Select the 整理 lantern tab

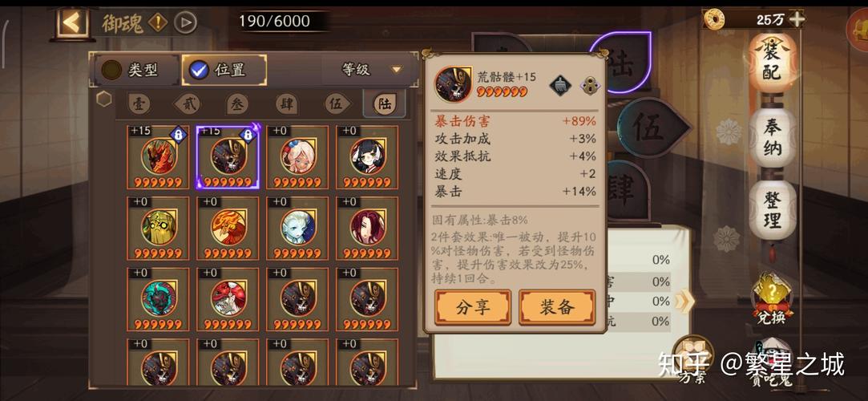[773, 210]
